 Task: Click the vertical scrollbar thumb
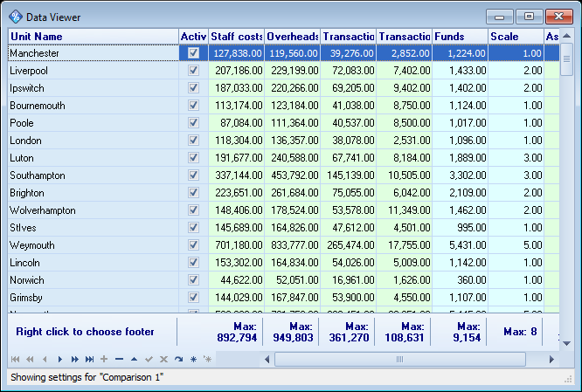point(566,59)
